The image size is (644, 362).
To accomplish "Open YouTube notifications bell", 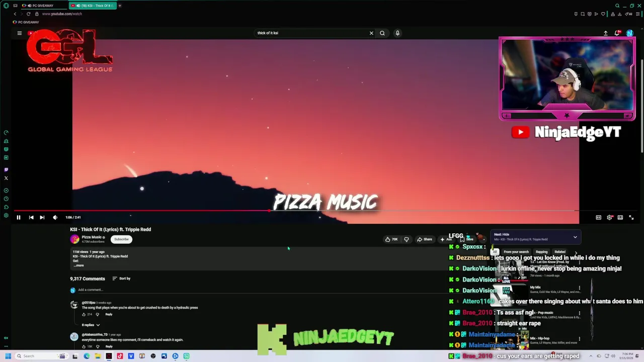I will pyautogui.click(x=617, y=33).
